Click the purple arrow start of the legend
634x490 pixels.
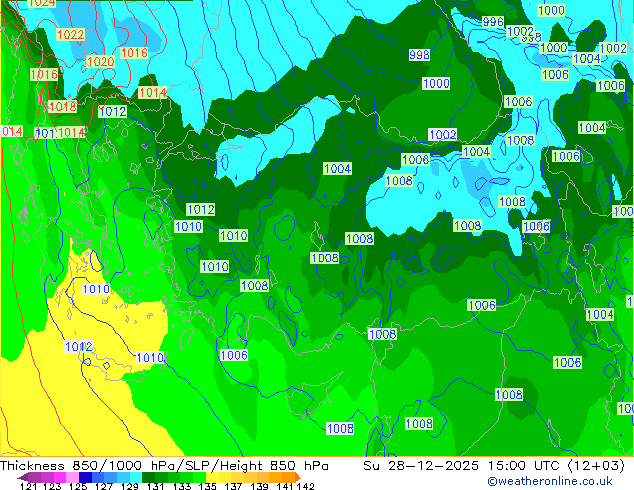tap(22, 477)
